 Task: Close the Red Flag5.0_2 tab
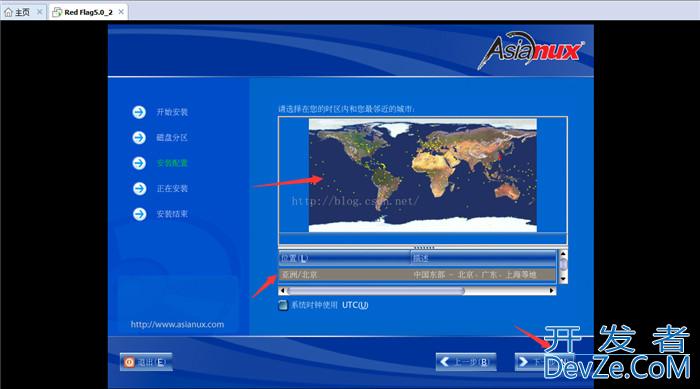(121, 12)
